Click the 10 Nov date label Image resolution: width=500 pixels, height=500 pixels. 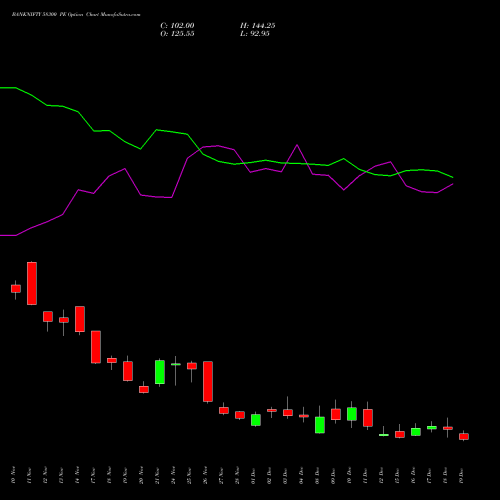pos(13,475)
